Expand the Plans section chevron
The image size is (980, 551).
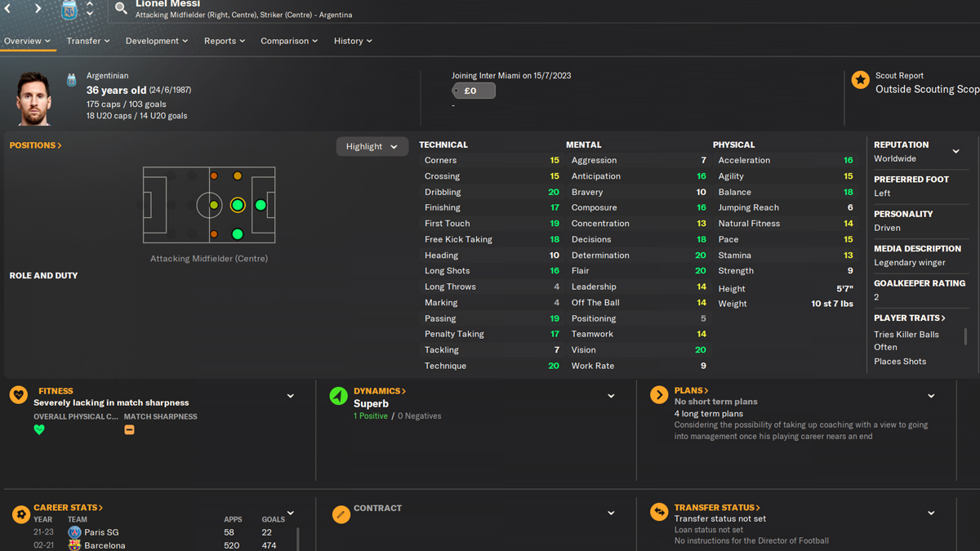tap(931, 396)
